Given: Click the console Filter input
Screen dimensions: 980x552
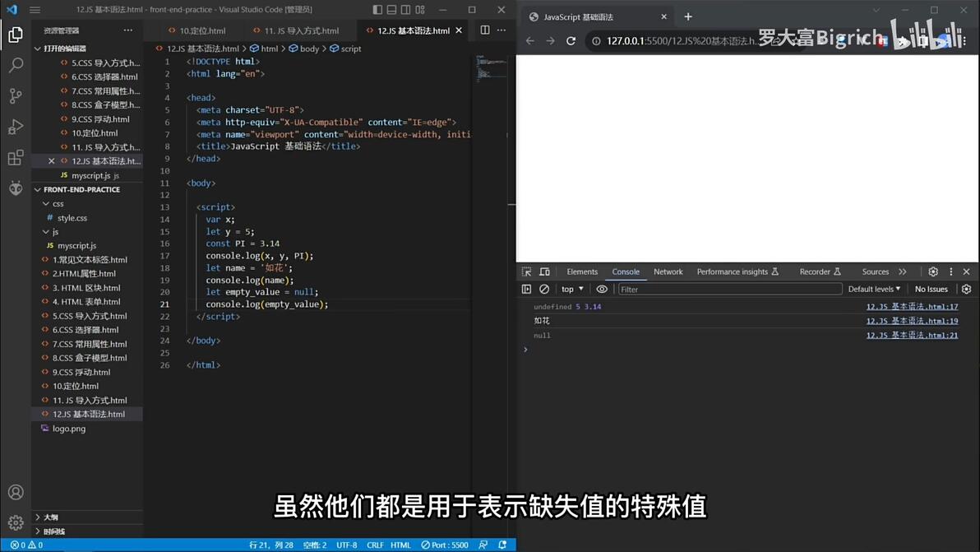Looking at the screenshot, I should click(730, 290).
